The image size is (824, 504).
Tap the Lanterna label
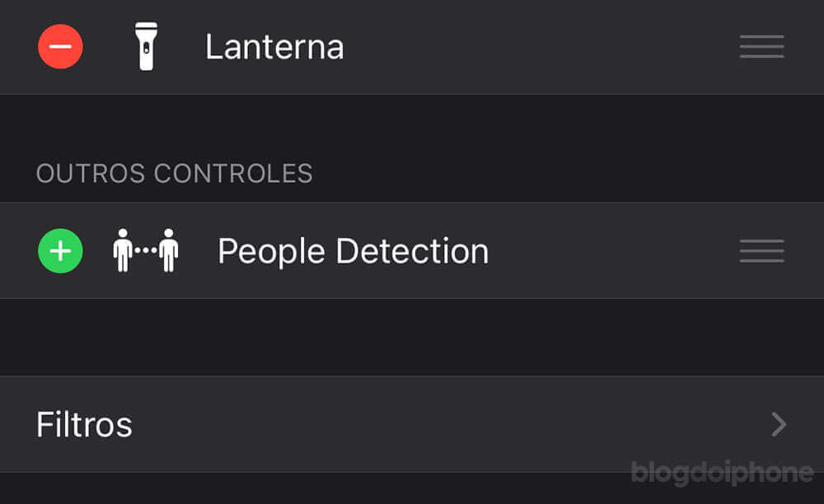[x=274, y=47]
